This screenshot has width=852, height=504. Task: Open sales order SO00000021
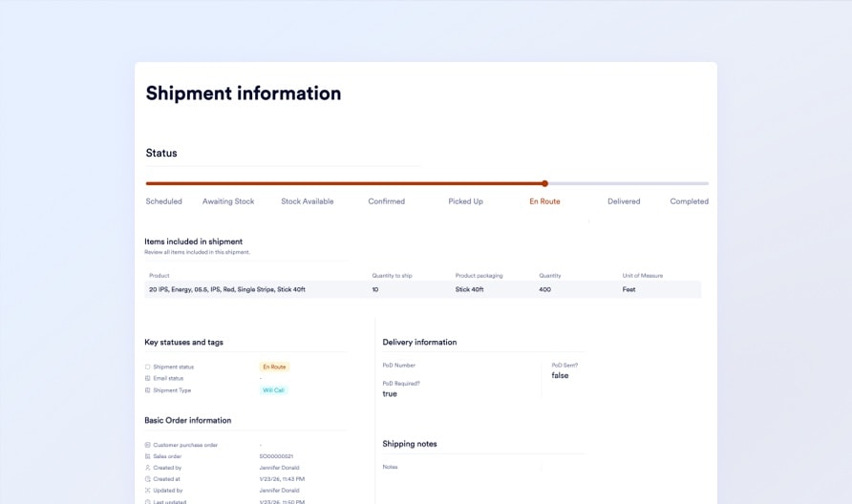click(x=276, y=456)
